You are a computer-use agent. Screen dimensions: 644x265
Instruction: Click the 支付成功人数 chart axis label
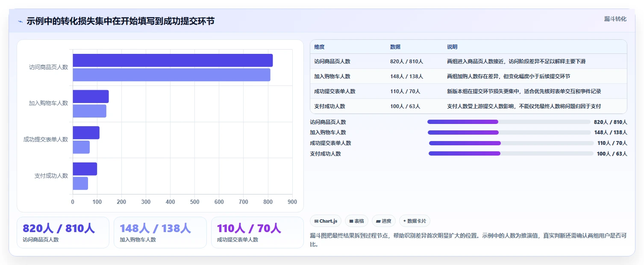coord(51,176)
